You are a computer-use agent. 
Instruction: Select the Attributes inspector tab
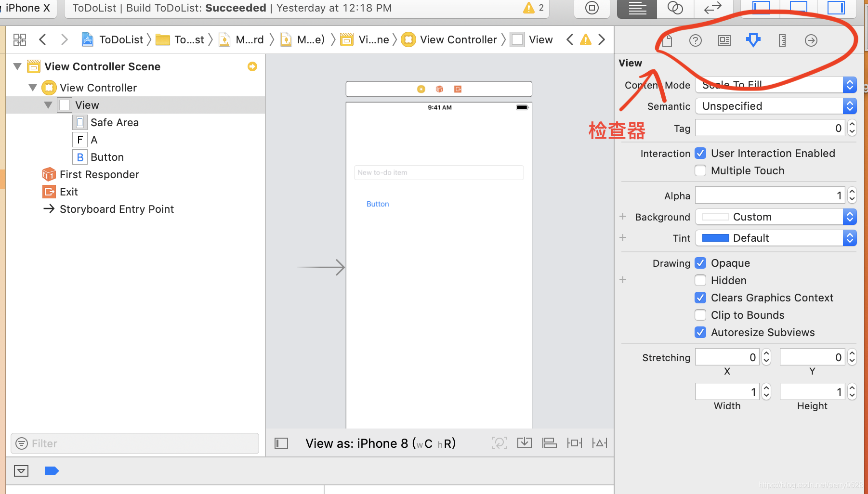pos(753,40)
